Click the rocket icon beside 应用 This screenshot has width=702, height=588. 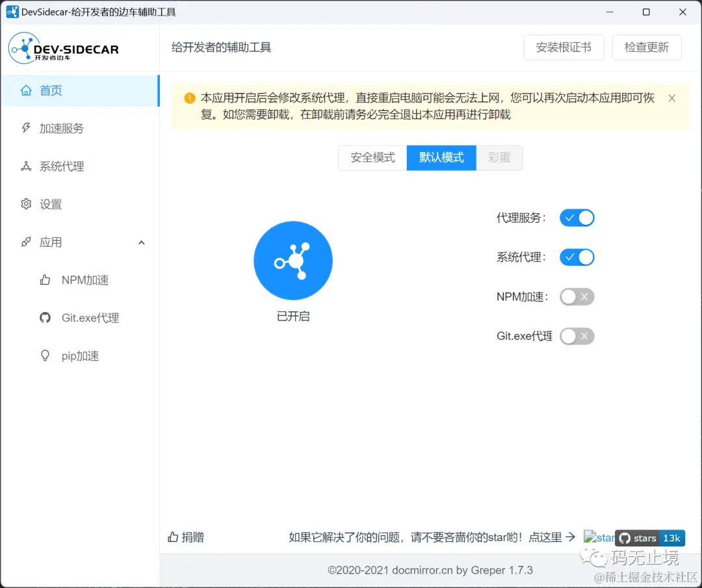[x=26, y=242]
